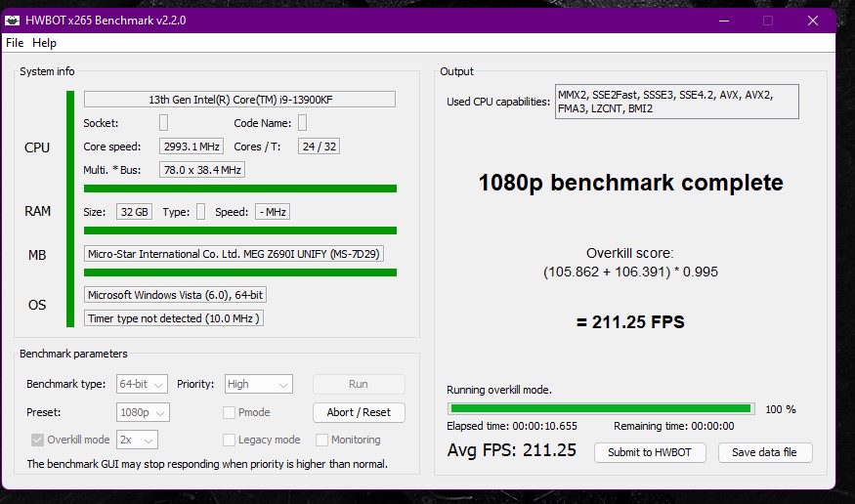Click the '= 211.25 FPS' result text

630,322
